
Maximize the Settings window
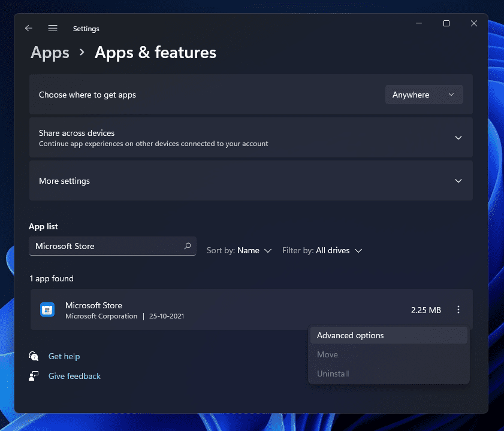click(x=446, y=23)
